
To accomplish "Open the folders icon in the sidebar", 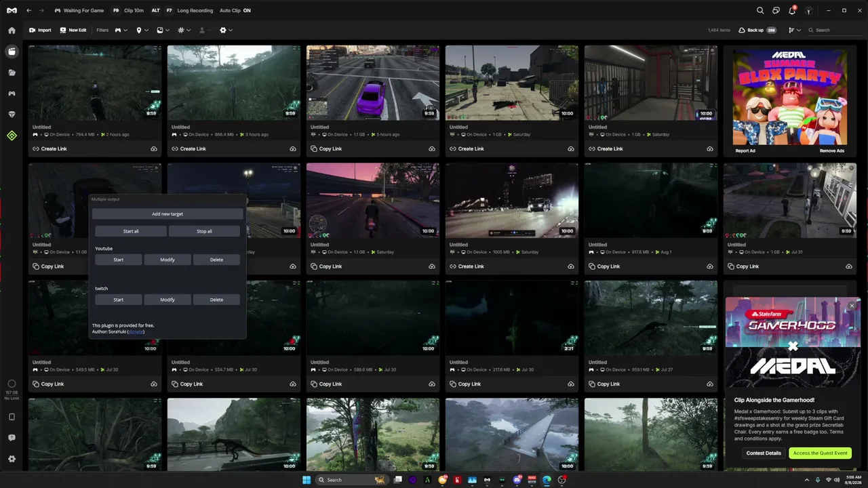I will pos(12,73).
